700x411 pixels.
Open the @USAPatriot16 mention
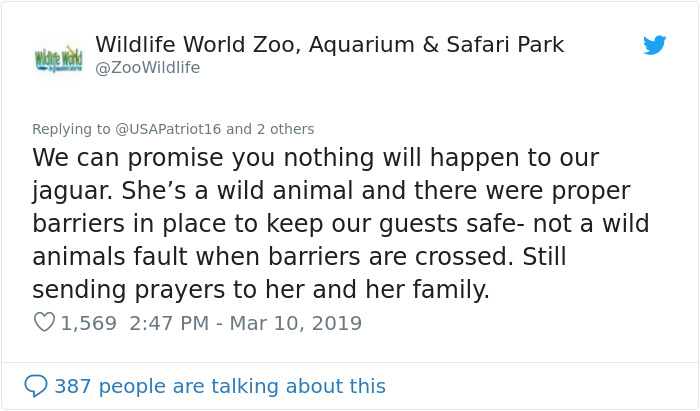tap(168, 129)
